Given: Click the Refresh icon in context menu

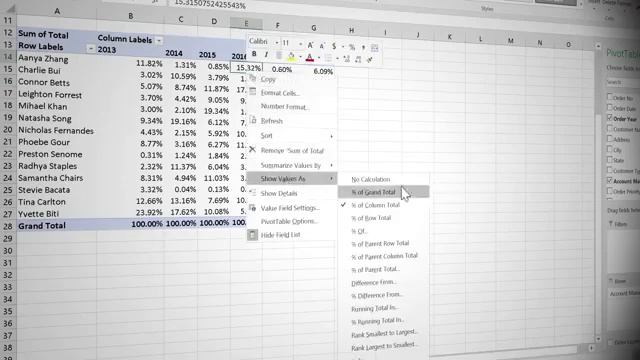Looking at the screenshot, I should coord(253,120).
